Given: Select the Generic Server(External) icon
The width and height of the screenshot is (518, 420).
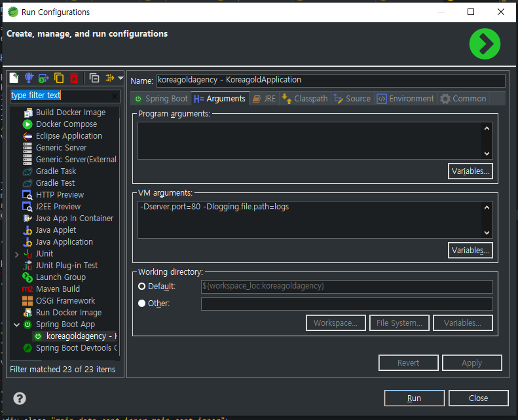Looking at the screenshot, I should click(x=28, y=160).
